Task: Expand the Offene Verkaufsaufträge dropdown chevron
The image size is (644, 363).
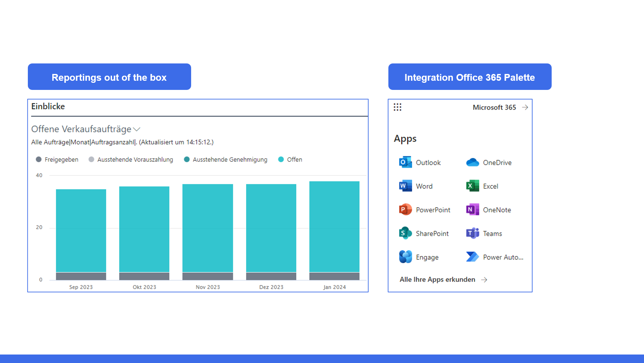Action: pyautogui.click(x=137, y=129)
